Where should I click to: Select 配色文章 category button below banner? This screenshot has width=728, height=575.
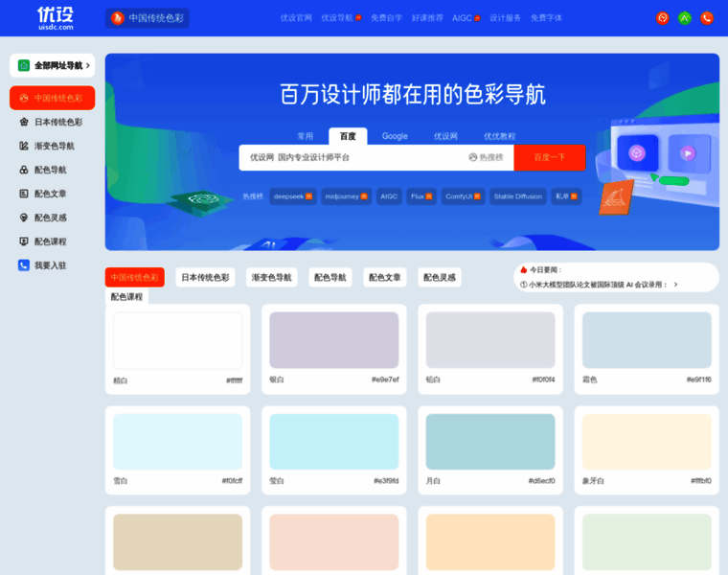385,277
